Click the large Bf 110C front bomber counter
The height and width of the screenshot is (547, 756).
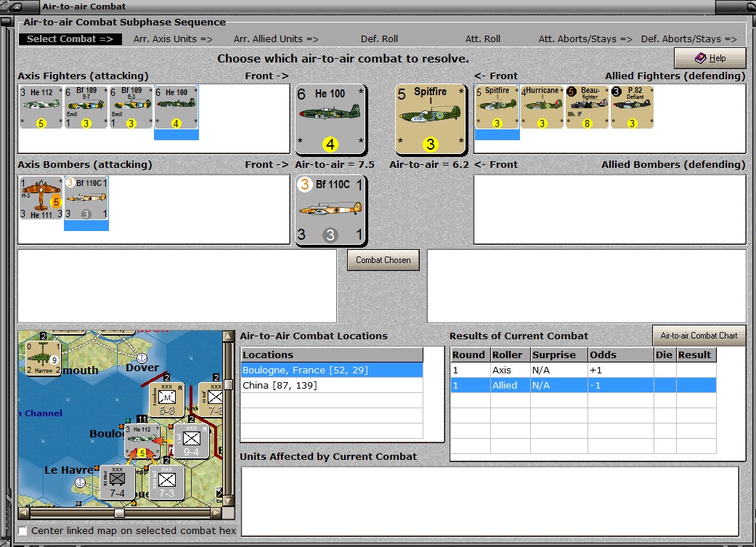330,211
